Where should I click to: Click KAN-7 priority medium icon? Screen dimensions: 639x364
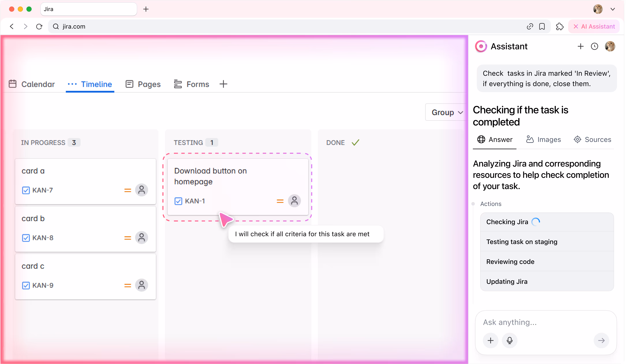pos(128,190)
